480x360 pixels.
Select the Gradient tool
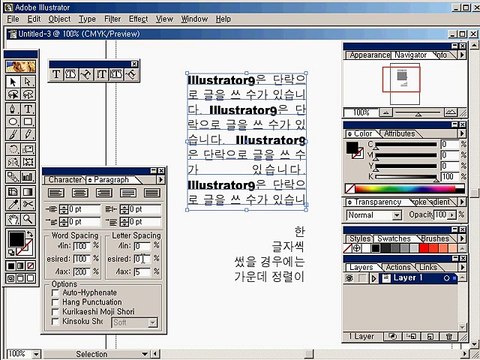[x=28, y=192]
